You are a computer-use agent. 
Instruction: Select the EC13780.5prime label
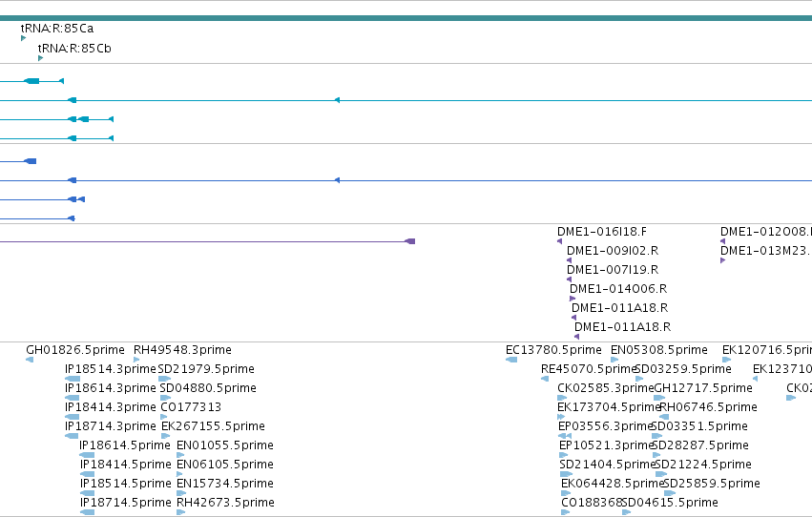click(553, 350)
